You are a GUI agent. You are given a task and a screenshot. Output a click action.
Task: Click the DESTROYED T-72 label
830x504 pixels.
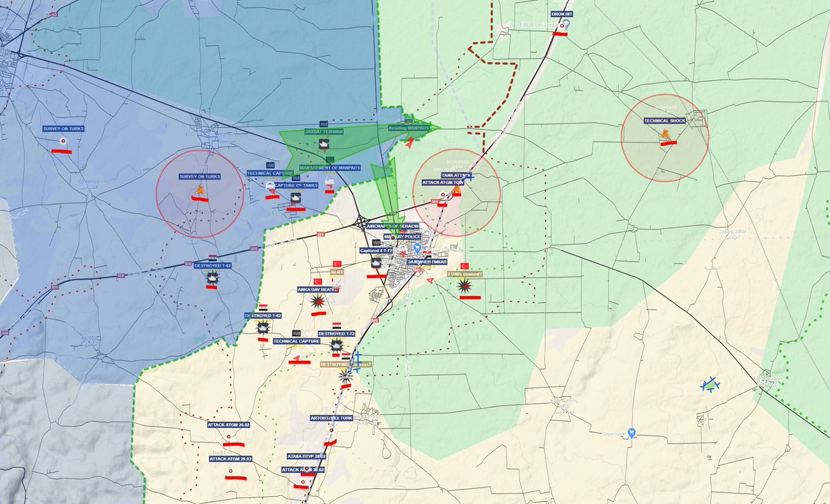(x=337, y=333)
